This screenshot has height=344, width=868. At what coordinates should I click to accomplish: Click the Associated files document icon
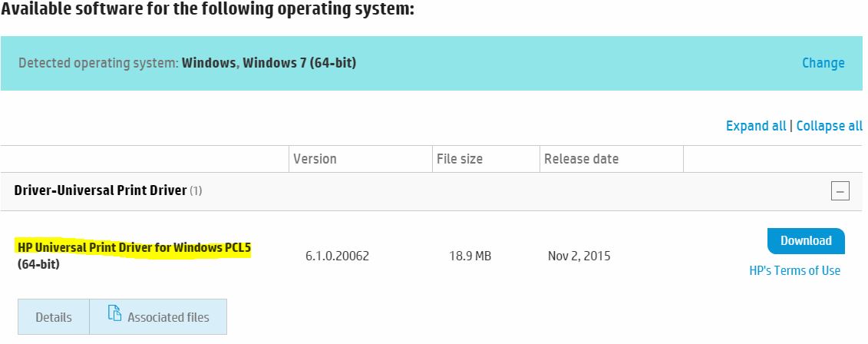click(x=114, y=314)
